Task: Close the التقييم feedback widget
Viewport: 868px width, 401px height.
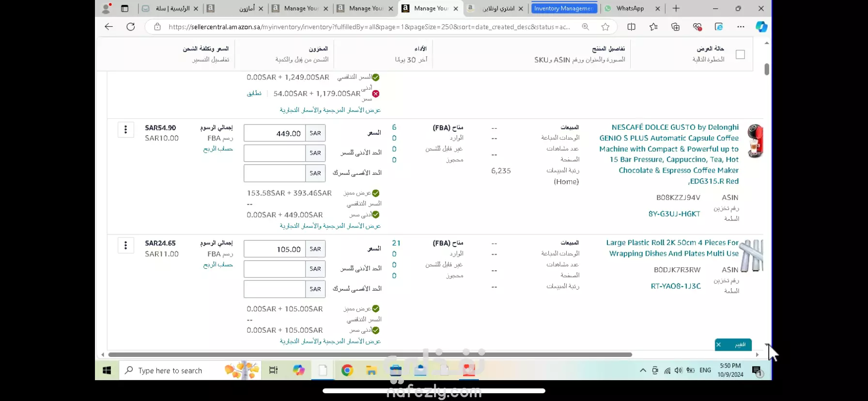Action: click(x=718, y=344)
